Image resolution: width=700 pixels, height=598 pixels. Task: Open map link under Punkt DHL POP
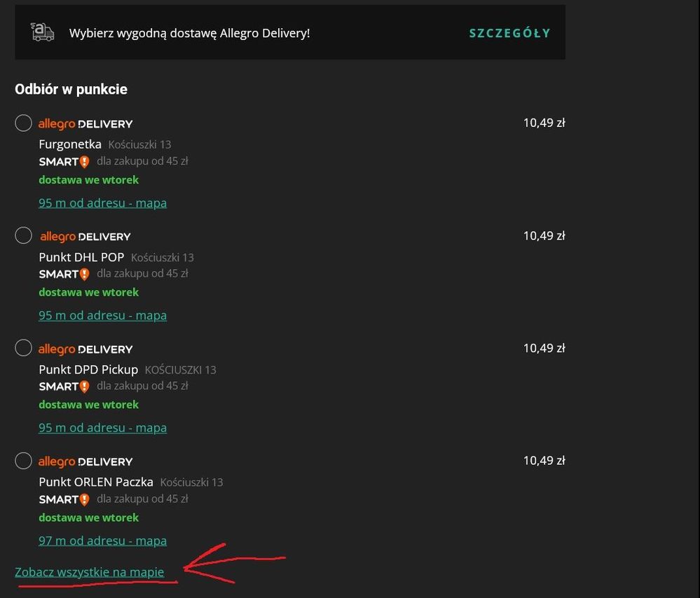pyautogui.click(x=102, y=315)
